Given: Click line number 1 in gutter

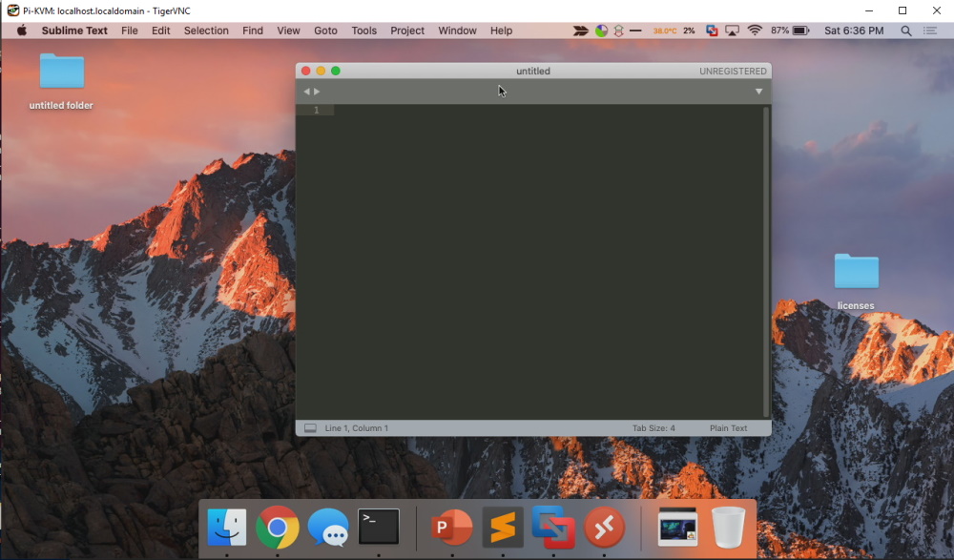Looking at the screenshot, I should (x=317, y=110).
